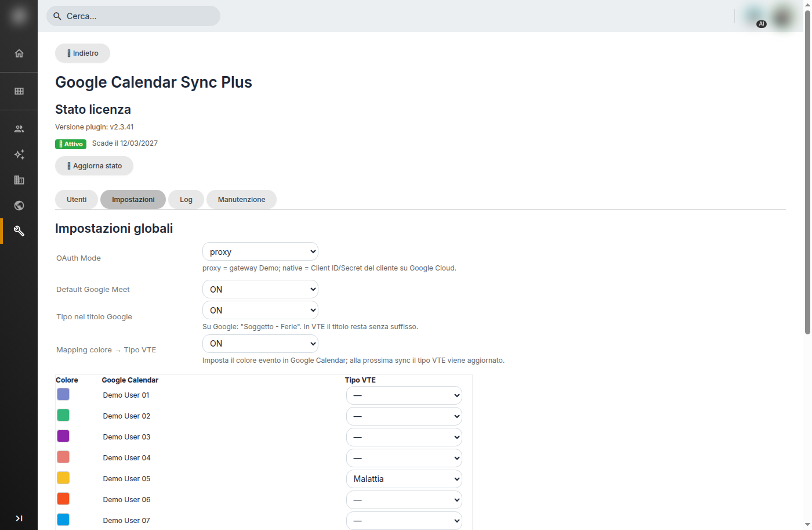Screen dimensions: 812x530
Task: Click the "Demo User 07" row label
Action: (x=126, y=521)
